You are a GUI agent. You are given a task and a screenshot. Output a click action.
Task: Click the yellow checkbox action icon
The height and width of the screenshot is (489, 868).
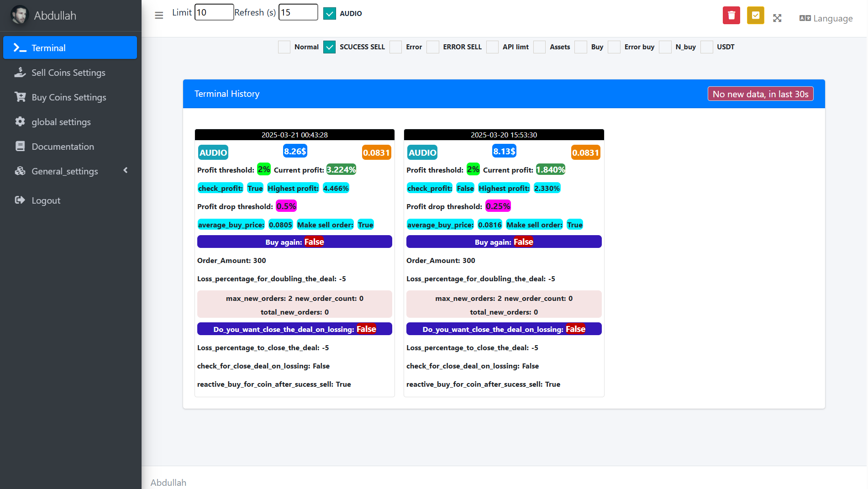[755, 15]
